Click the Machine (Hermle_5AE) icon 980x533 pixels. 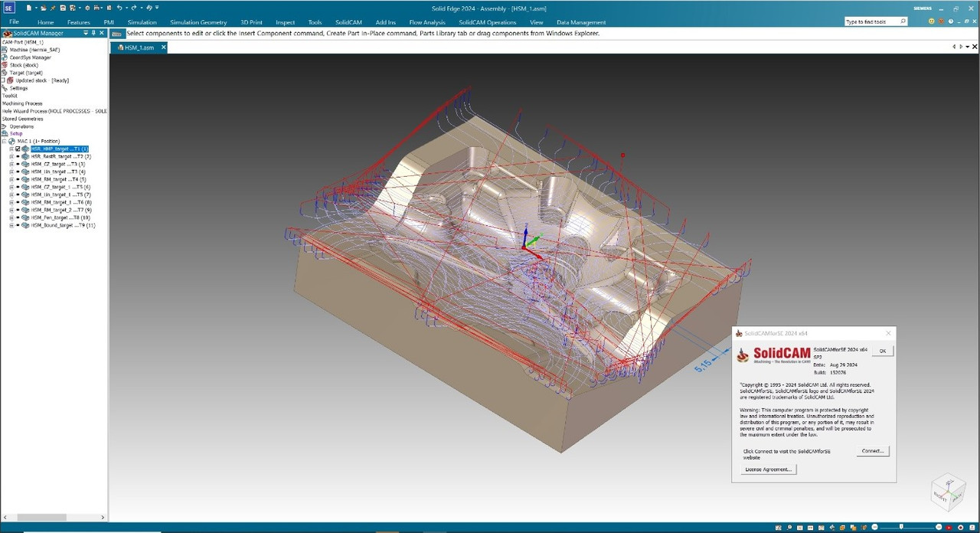click(5, 49)
